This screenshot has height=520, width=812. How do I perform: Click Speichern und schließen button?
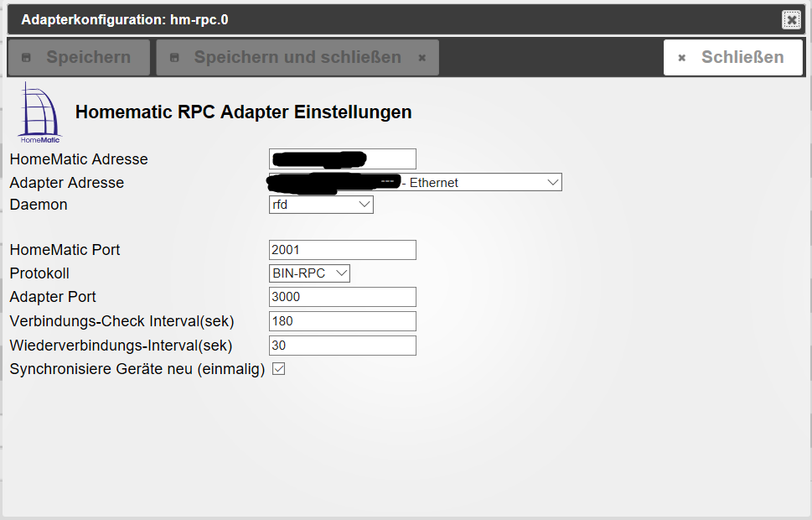click(297, 57)
